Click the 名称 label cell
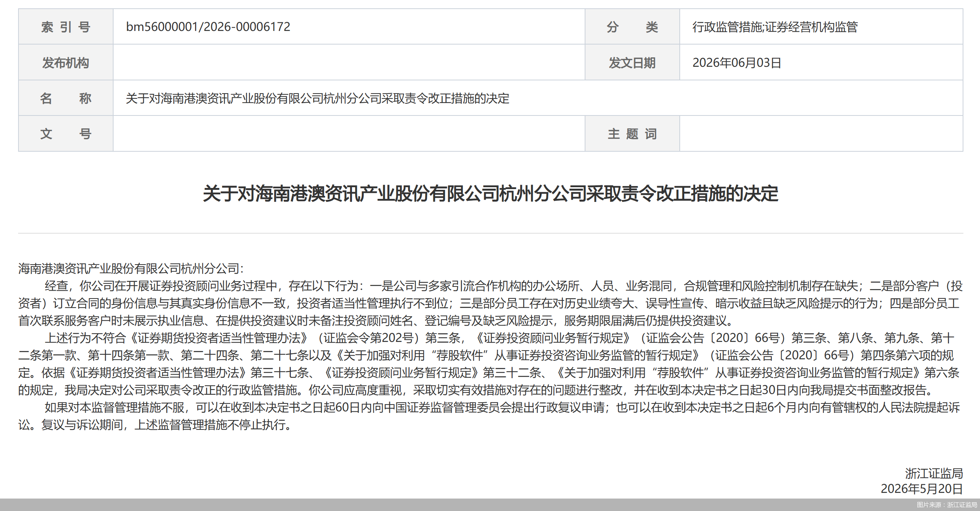Screen dimensions: 980x511 click(x=66, y=98)
